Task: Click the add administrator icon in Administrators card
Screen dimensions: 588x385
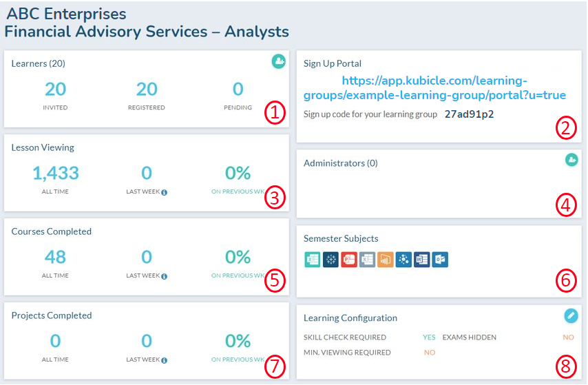Action: pyautogui.click(x=571, y=160)
